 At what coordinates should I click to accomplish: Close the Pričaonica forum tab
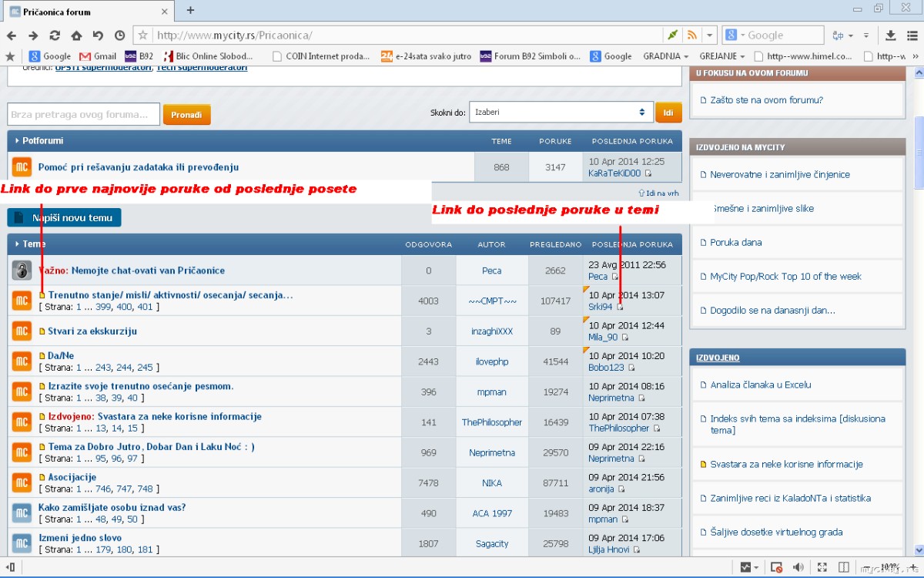tap(166, 12)
